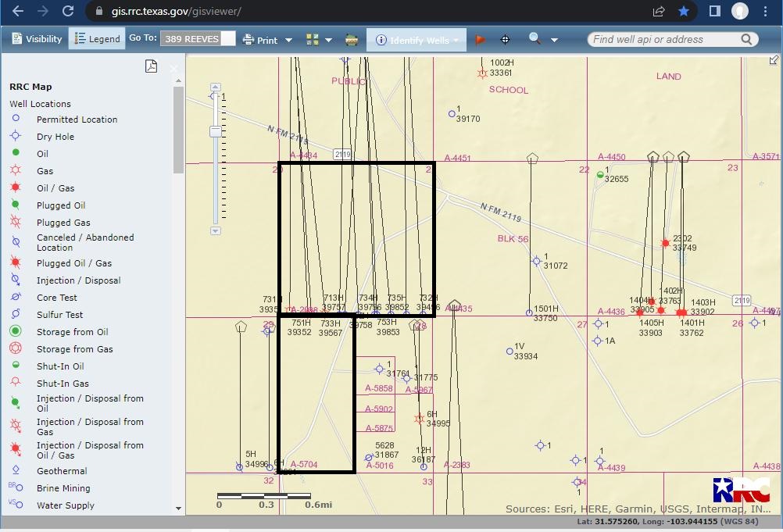This screenshot has width=783, height=532.
Task: Click the Oil / Gas legend symbol
Action: click(x=16, y=187)
